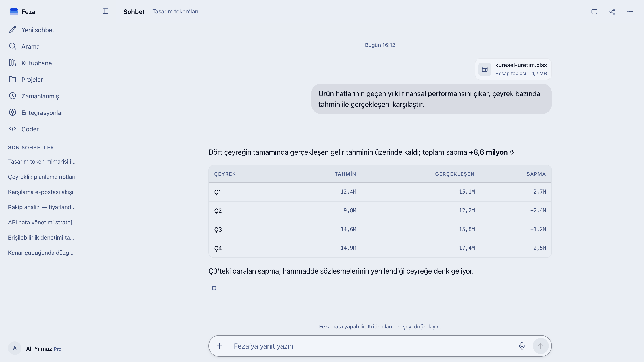Start voice input with the microphone icon
The height and width of the screenshot is (362, 644).
click(522, 346)
